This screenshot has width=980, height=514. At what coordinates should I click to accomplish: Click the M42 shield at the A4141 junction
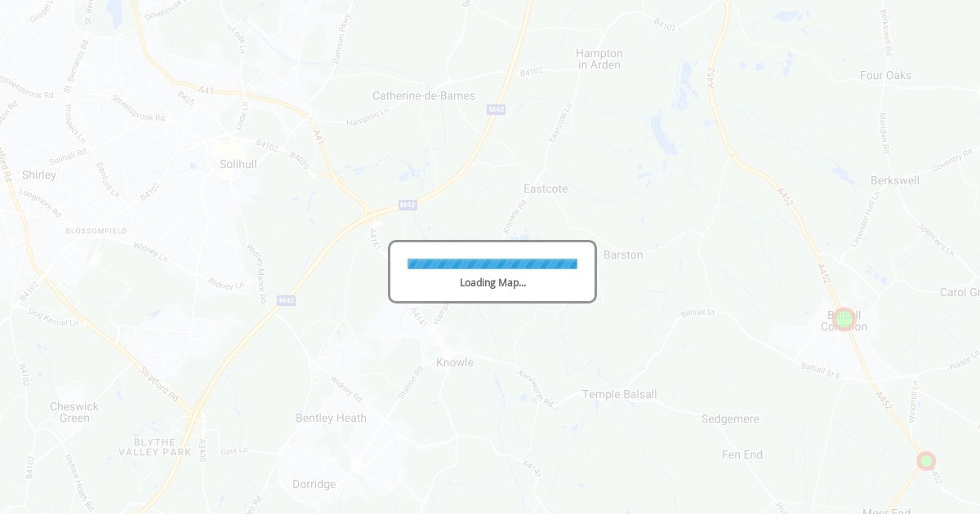coord(408,205)
